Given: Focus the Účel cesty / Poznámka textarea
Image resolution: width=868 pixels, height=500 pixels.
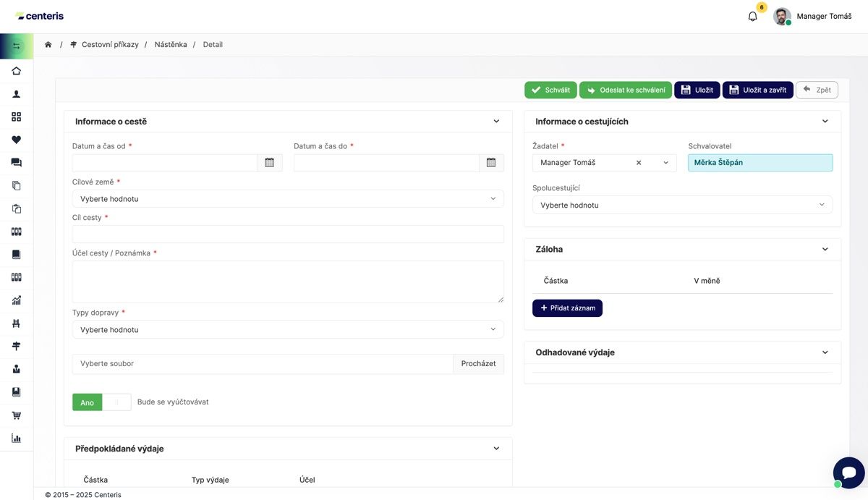Looking at the screenshot, I should coord(288,281).
